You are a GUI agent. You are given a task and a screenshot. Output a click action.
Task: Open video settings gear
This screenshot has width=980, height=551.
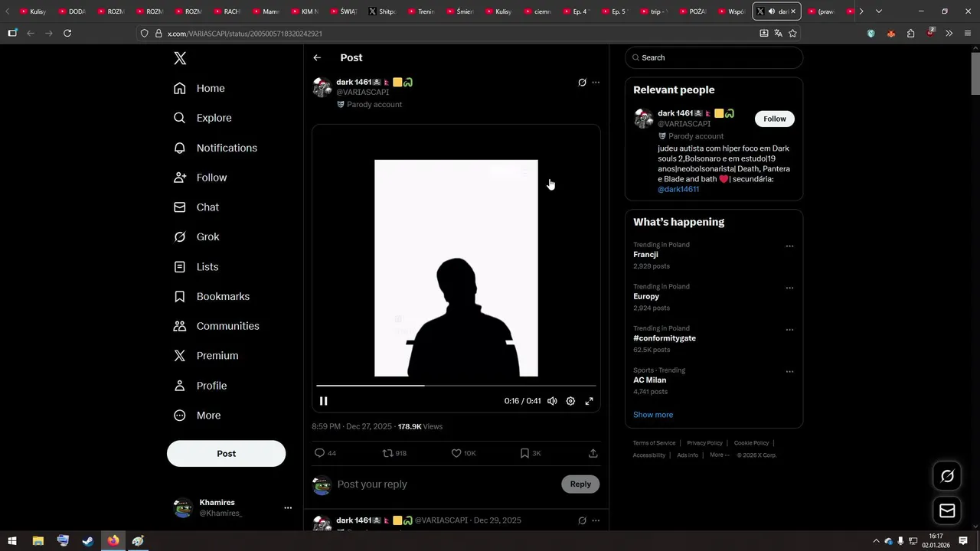pyautogui.click(x=570, y=401)
